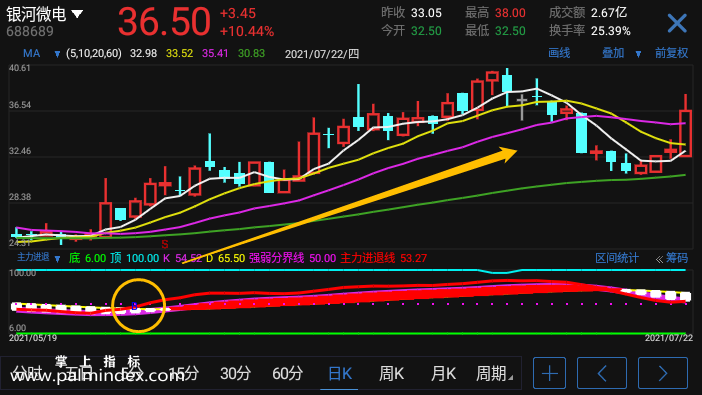Click the red S sell marker

coord(165,244)
